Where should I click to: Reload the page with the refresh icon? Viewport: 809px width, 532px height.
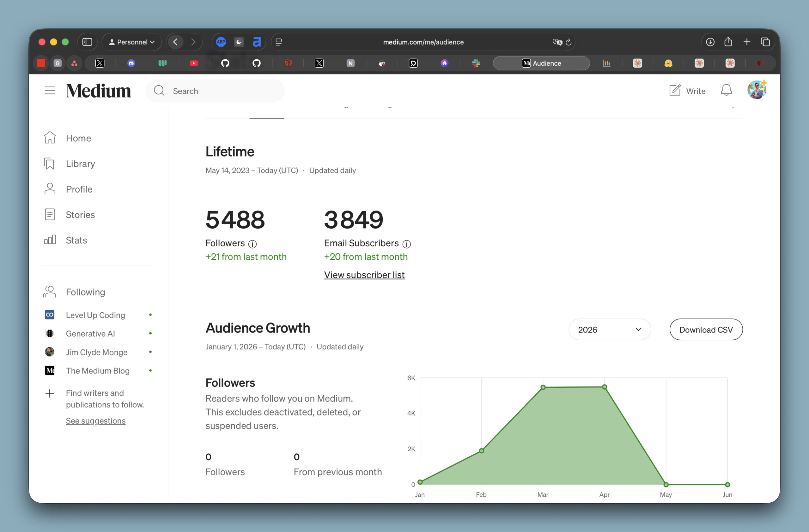568,42
